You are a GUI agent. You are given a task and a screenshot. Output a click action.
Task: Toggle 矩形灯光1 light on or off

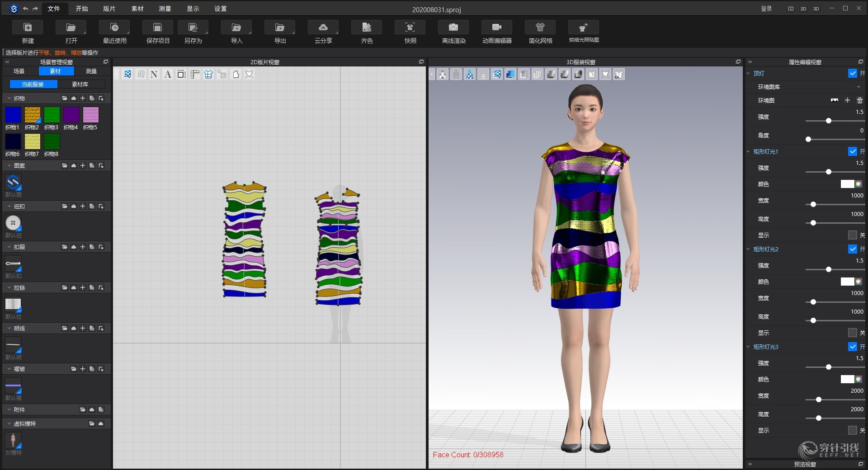click(854, 152)
